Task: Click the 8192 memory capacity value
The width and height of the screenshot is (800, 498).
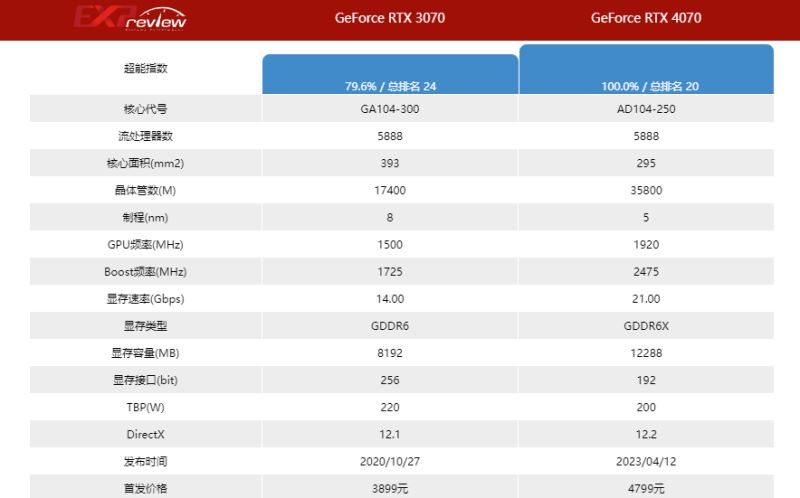Action: 390,353
